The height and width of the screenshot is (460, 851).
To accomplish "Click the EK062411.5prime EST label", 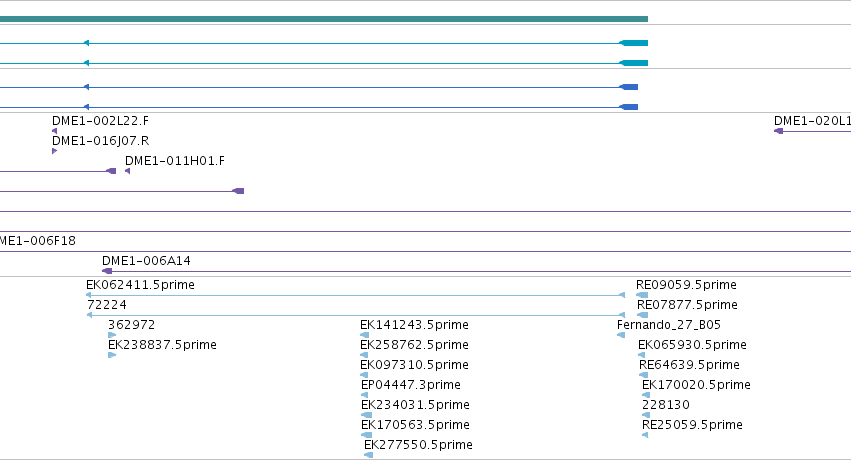I will point(140,284).
